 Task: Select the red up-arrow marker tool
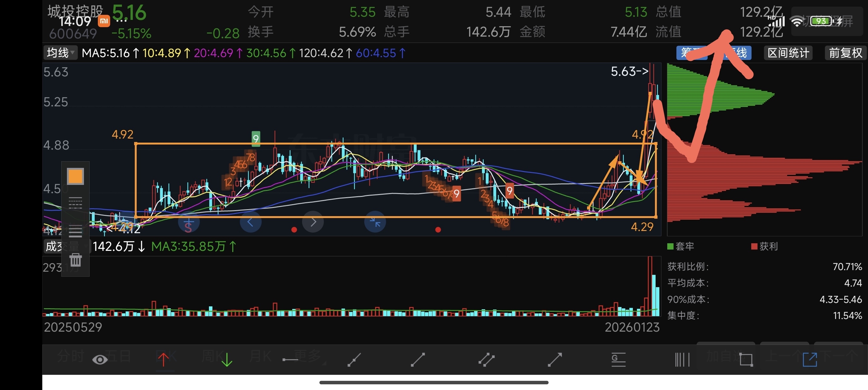[163, 360]
